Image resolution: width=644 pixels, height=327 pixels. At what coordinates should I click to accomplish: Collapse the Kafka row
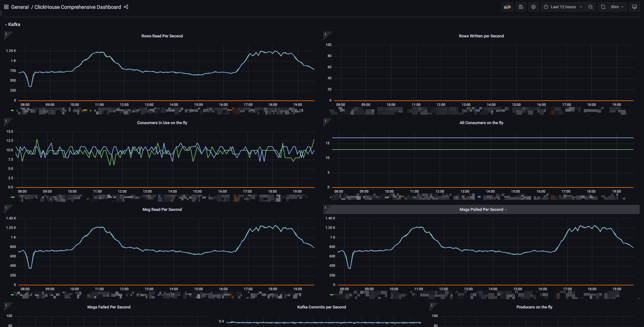pyautogui.click(x=14, y=25)
